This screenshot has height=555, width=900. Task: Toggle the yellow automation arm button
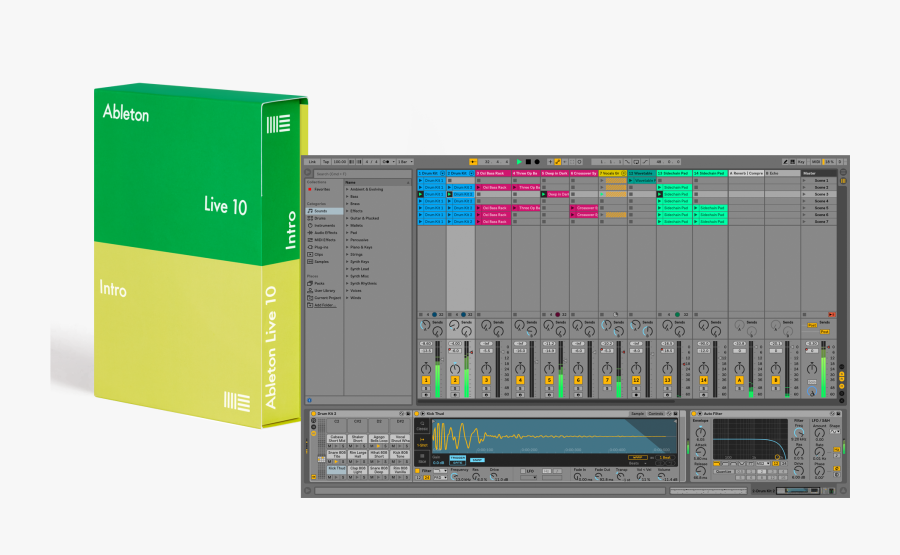[x=557, y=162]
